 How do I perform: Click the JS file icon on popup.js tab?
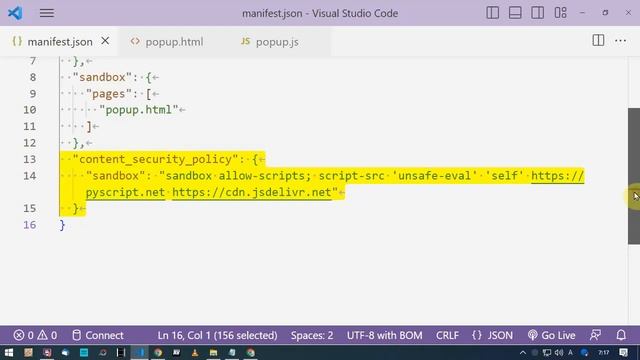coord(245,41)
